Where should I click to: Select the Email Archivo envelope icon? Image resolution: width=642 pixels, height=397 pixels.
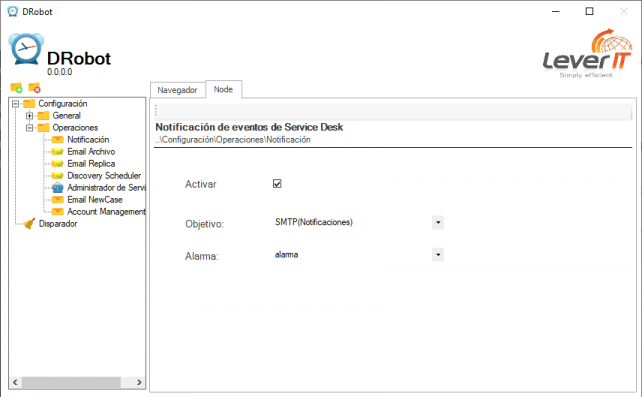point(58,152)
